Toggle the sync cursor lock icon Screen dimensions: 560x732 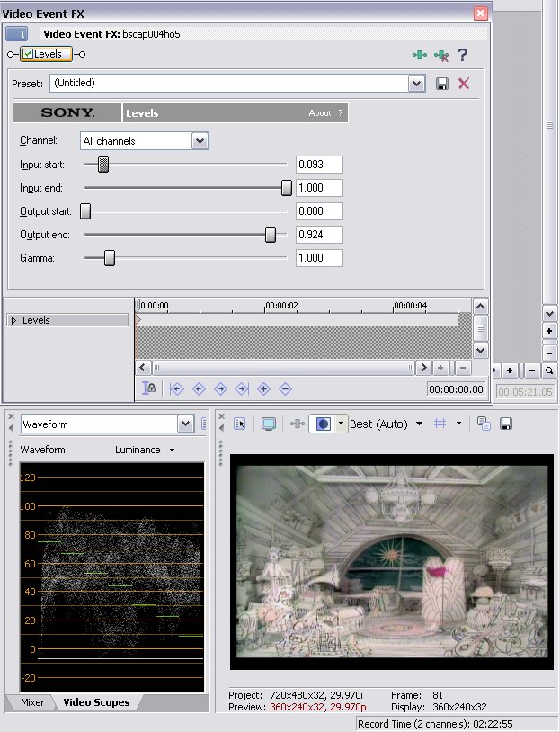point(148,388)
